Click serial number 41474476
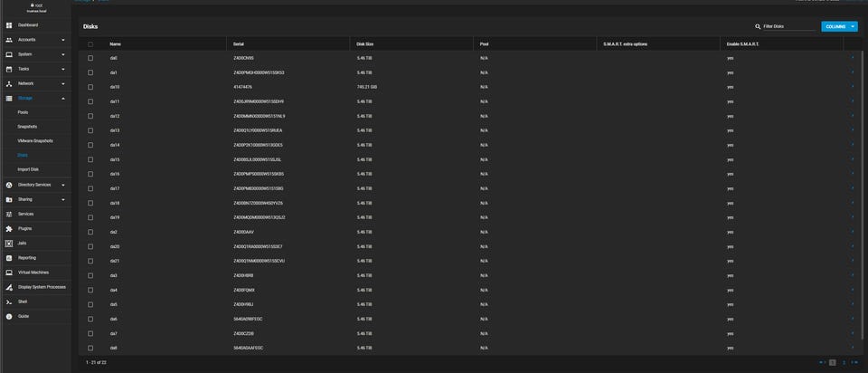This screenshot has height=373, width=868. 243,87
